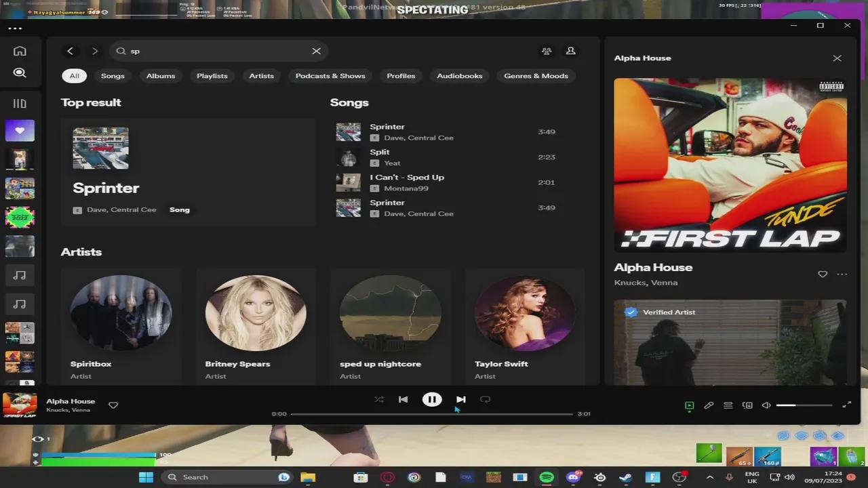Screen dimensions: 868x488
Task: Open the Sprinter top result card
Action: 189,172
